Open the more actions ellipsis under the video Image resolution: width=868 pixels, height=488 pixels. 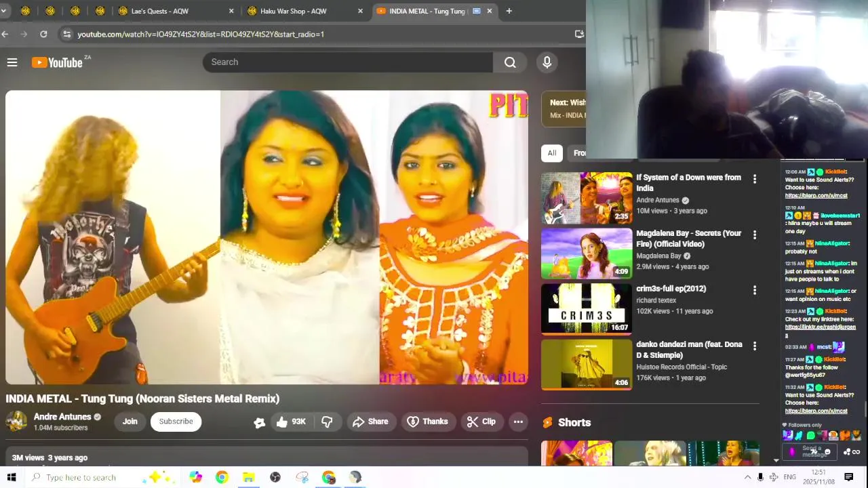tap(518, 422)
